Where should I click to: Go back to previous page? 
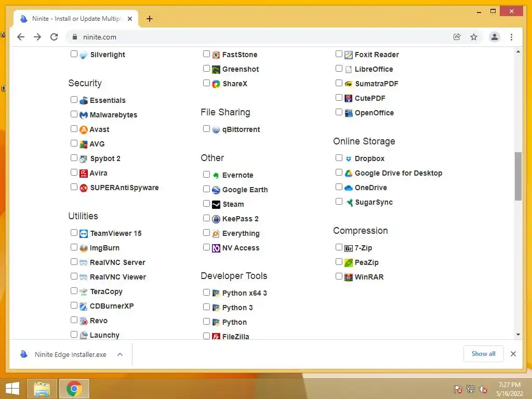coord(21,37)
